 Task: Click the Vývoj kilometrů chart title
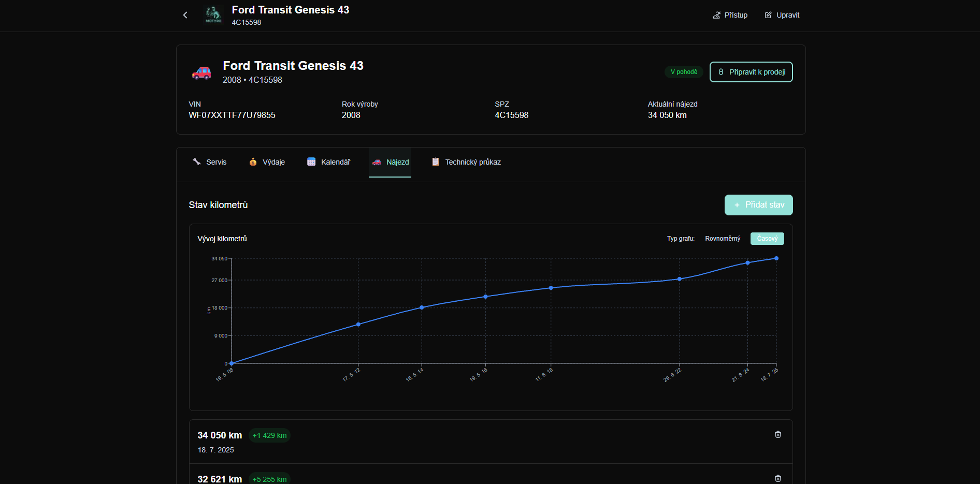pos(222,239)
